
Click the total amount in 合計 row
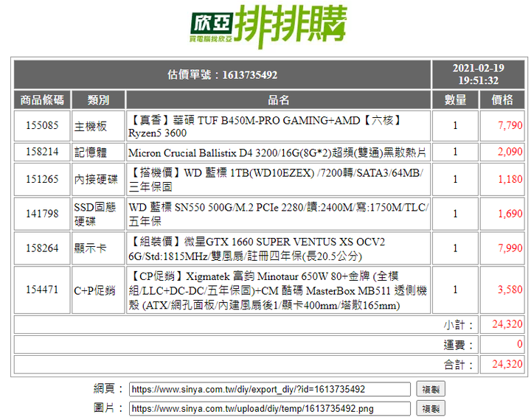[507, 364]
